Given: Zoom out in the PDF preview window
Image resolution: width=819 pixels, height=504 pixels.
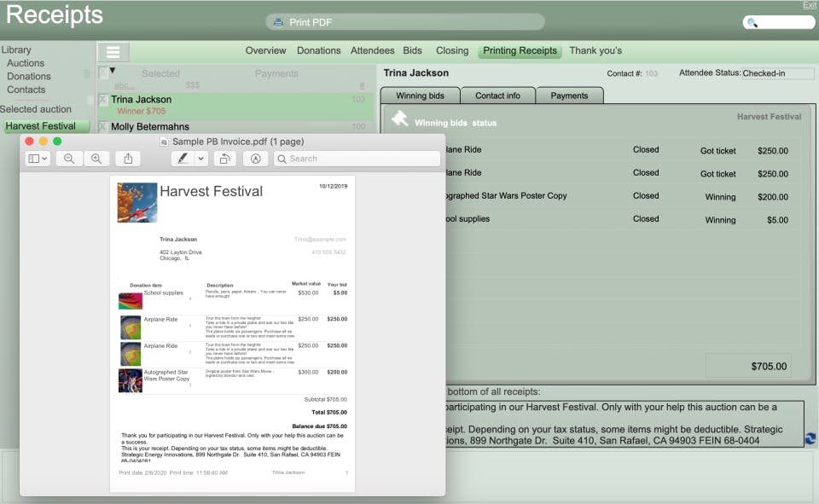Looking at the screenshot, I should [x=69, y=159].
